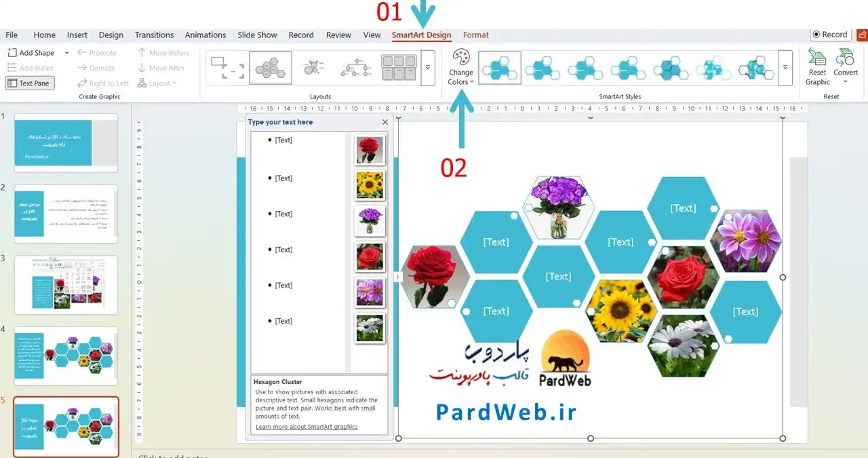Click the Type your text here title
The image size is (868, 458).
click(x=280, y=122)
